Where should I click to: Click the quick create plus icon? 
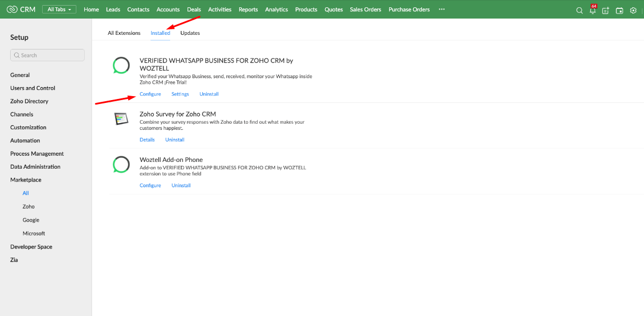606,11
